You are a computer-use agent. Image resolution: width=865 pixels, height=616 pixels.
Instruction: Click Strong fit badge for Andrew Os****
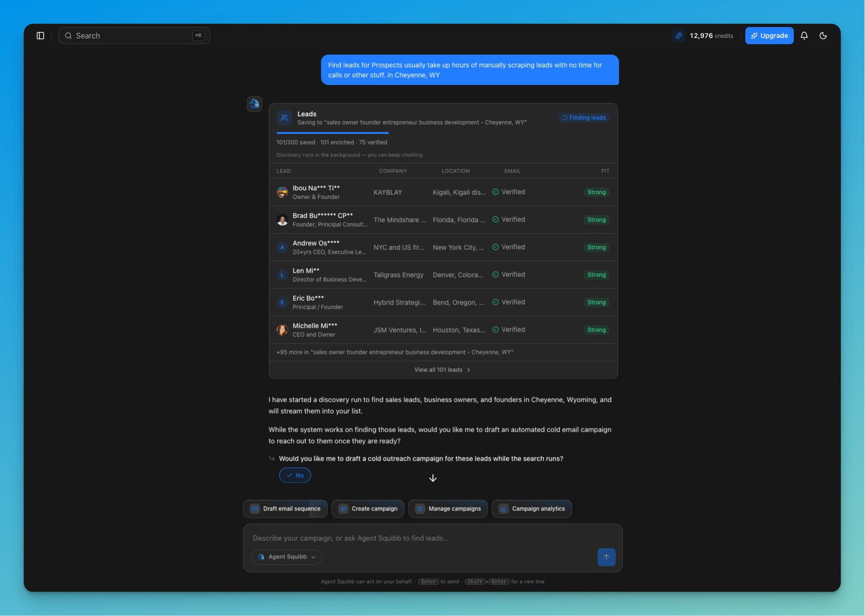click(x=596, y=247)
